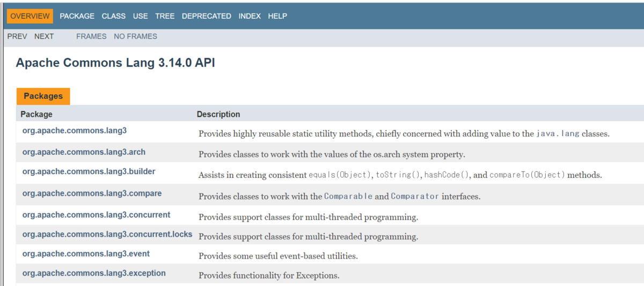
Task: Click the NEXT navigation link
Action: 44,37
